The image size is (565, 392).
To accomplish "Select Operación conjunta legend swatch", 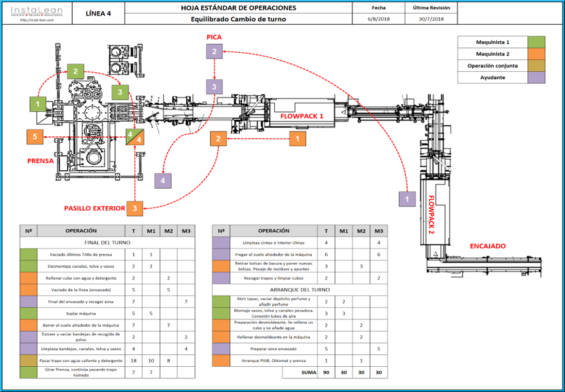I will 537,66.
